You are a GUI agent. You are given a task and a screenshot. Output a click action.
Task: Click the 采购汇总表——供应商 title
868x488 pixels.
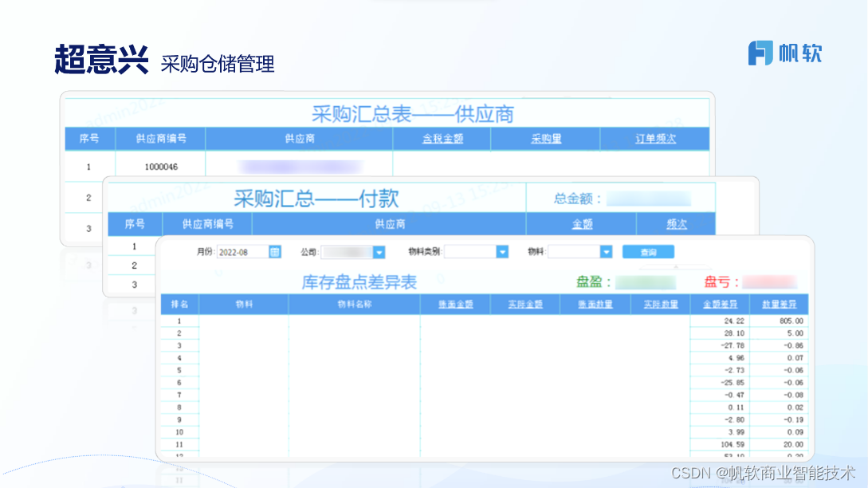pyautogui.click(x=412, y=114)
